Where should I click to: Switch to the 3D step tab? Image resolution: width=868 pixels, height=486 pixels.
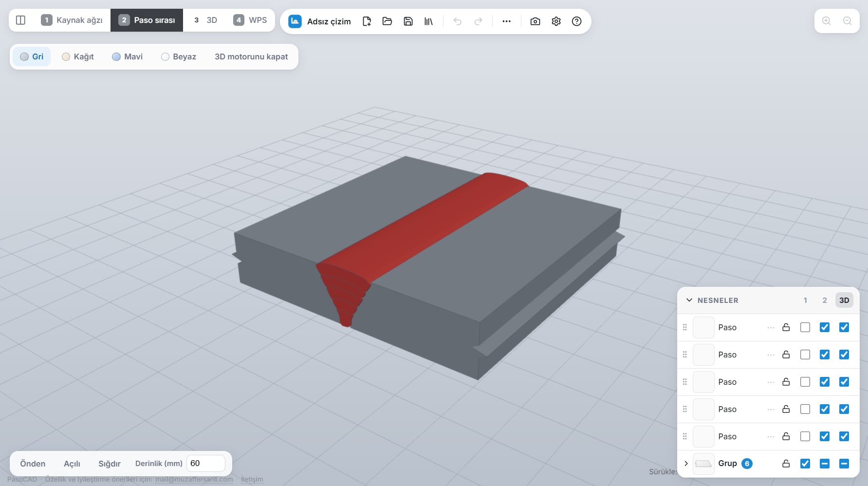pos(205,20)
